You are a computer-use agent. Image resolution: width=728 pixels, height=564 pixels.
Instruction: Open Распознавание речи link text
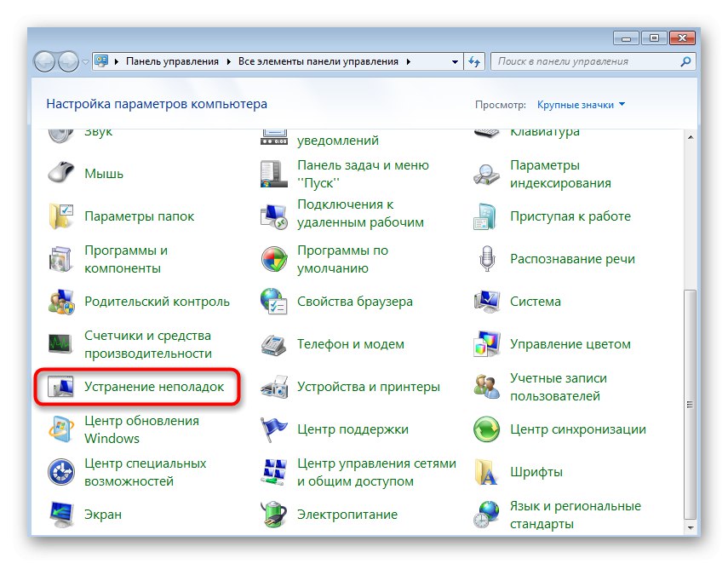[572, 259]
